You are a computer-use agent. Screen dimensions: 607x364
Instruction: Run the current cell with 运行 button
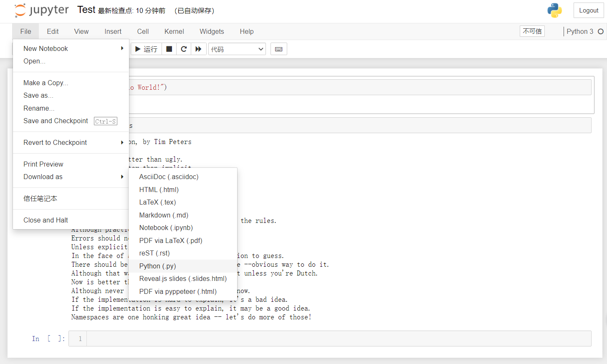(146, 49)
